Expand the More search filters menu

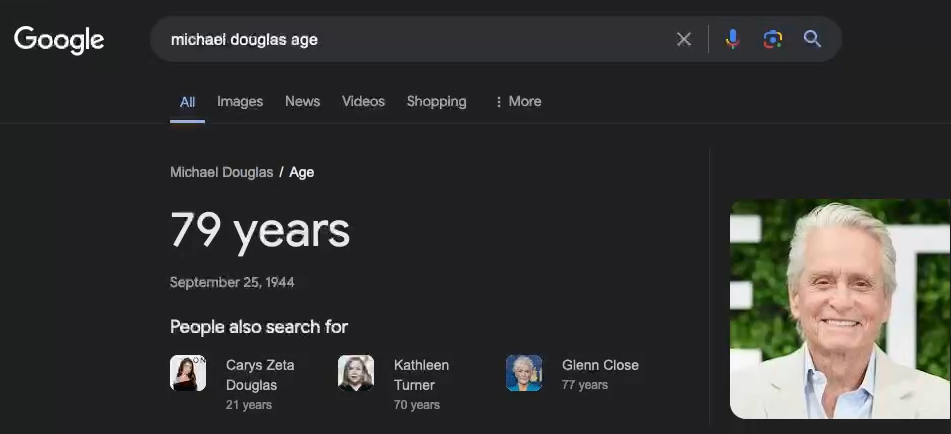pyautogui.click(x=518, y=101)
